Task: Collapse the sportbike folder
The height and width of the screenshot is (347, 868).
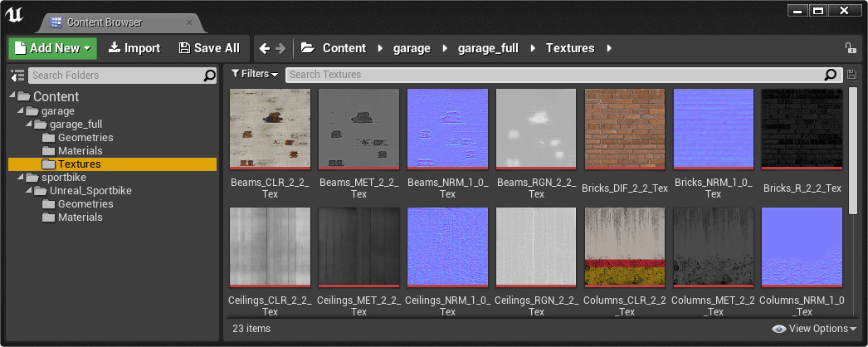Action: [21, 177]
